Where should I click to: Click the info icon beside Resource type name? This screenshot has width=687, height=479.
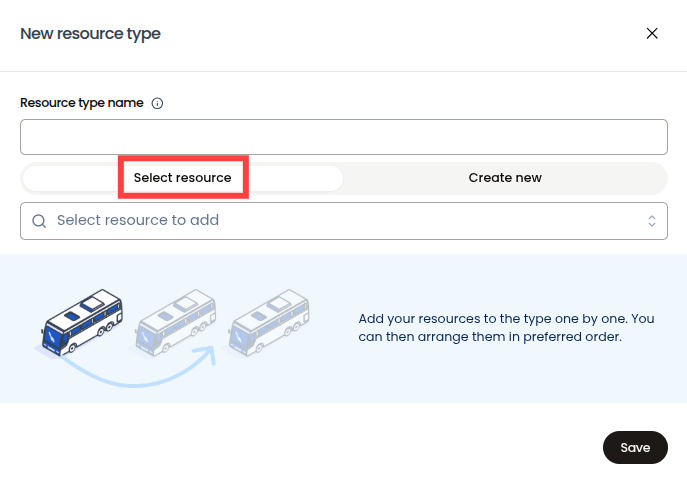point(157,103)
